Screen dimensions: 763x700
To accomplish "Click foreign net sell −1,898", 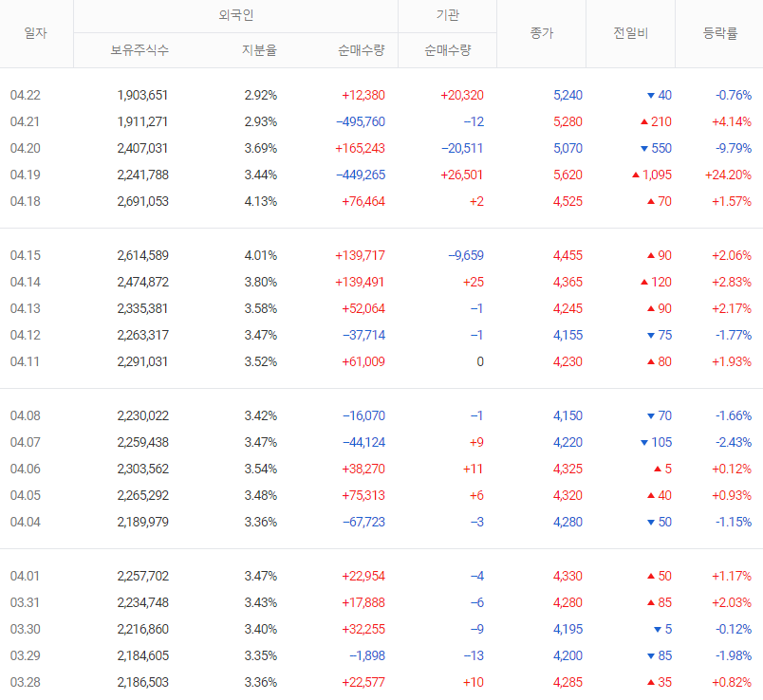I will (367, 655).
